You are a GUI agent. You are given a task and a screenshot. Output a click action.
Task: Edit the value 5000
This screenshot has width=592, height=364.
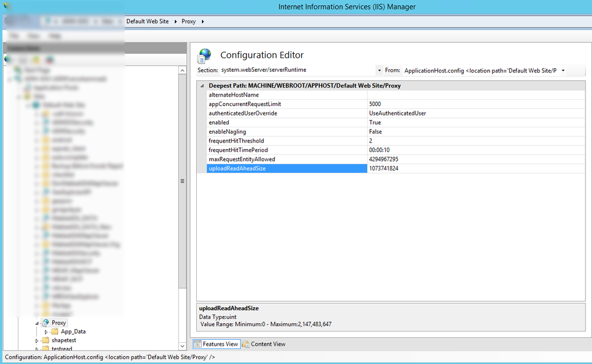(x=375, y=104)
